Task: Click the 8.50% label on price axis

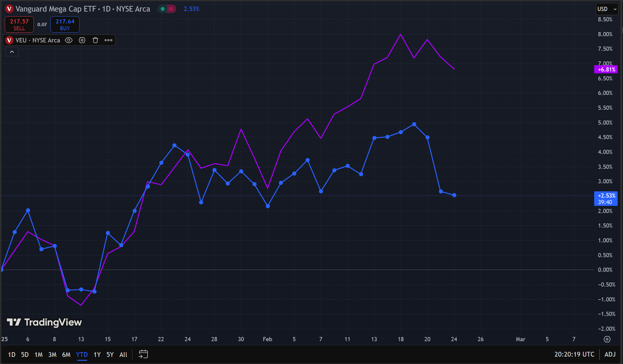Action: (605, 20)
